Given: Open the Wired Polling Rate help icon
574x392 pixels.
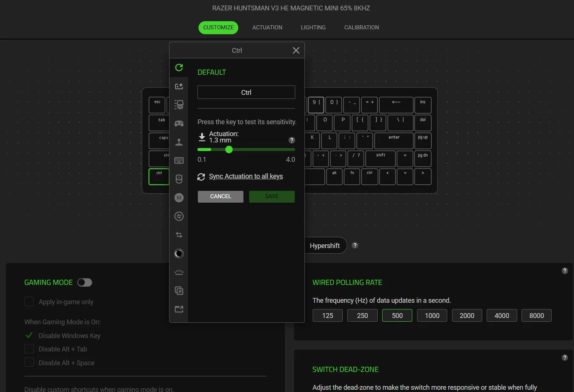Looking at the screenshot, I should [x=565, y=271].
